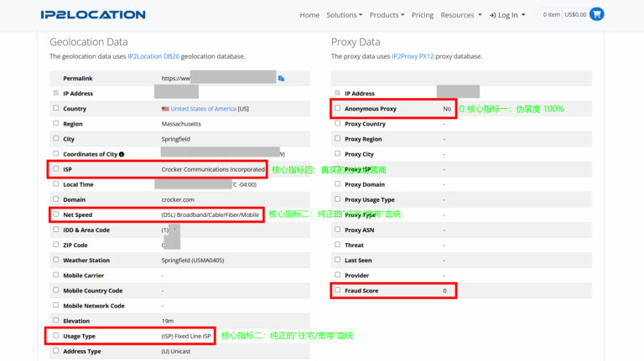Open the Solutions dropdown menu
This screenshot has height=361, width=644.
click(344, 15)
